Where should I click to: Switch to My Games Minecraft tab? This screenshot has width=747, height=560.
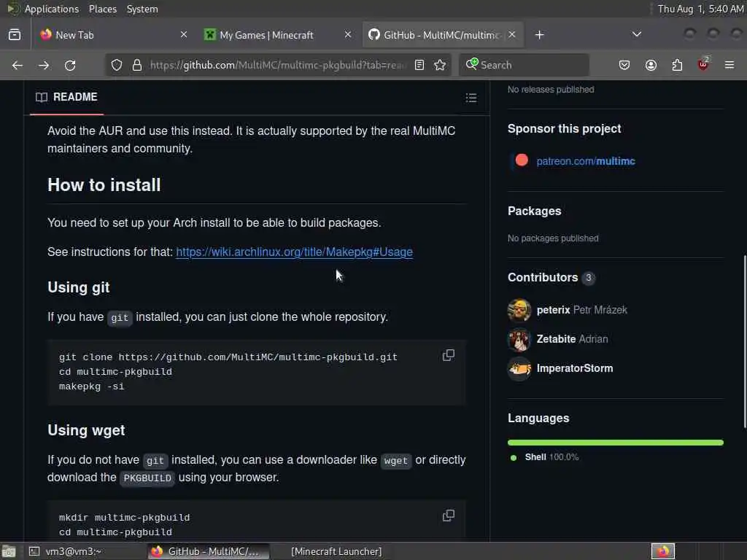click(x=279, y=35)
